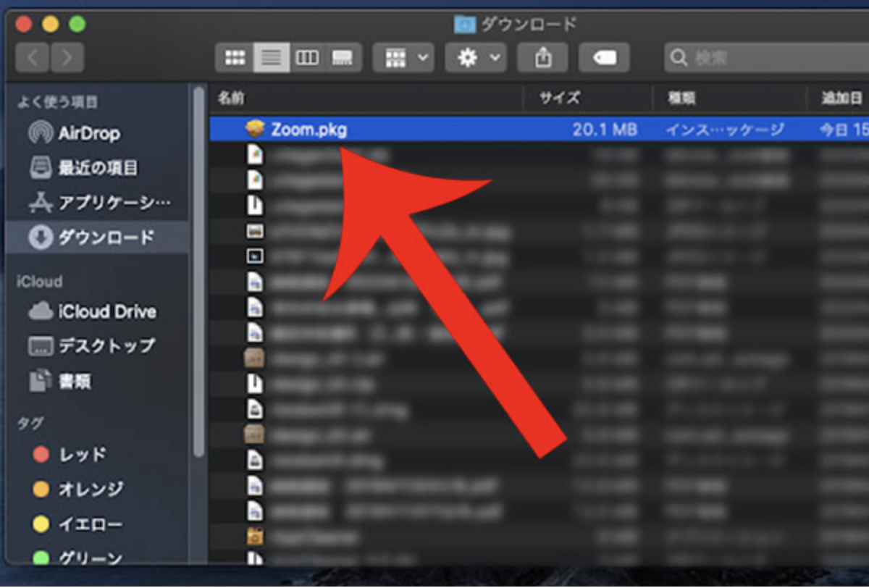The width and height of the screenshot is (869, 588).
Task: Sort by the 種類 column header
Action: (x=681, y=98)
